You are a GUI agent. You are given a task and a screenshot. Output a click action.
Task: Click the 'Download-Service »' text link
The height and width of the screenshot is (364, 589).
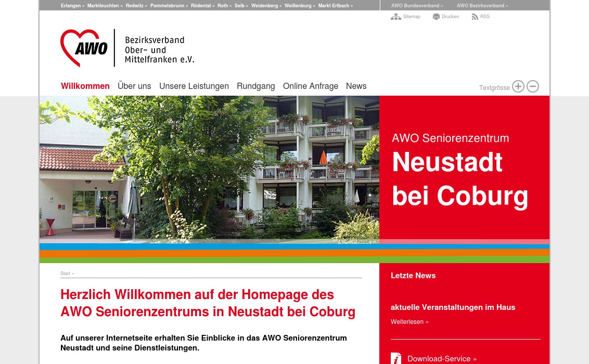(x=442, y=358)
